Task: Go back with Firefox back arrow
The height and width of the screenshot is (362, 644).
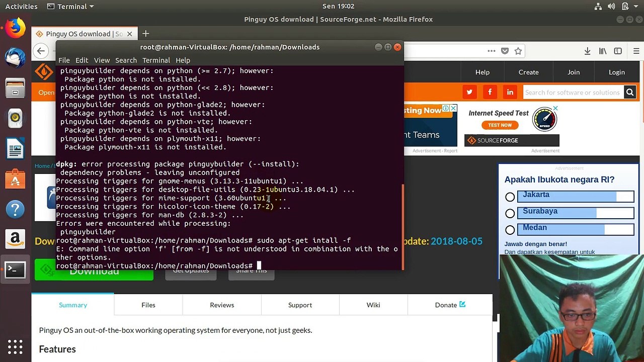Action: click(x=41, y=51)
